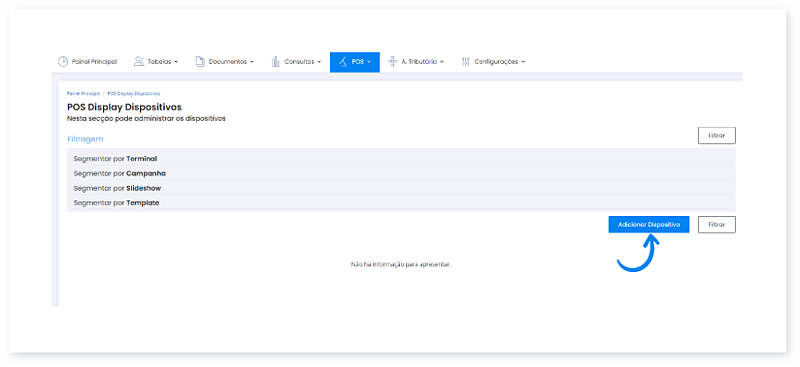Image resolution: width=800 pixels, height=367 pixels.
Task: Expand the Configurações dropdown arrow
Action: point(523,62)
